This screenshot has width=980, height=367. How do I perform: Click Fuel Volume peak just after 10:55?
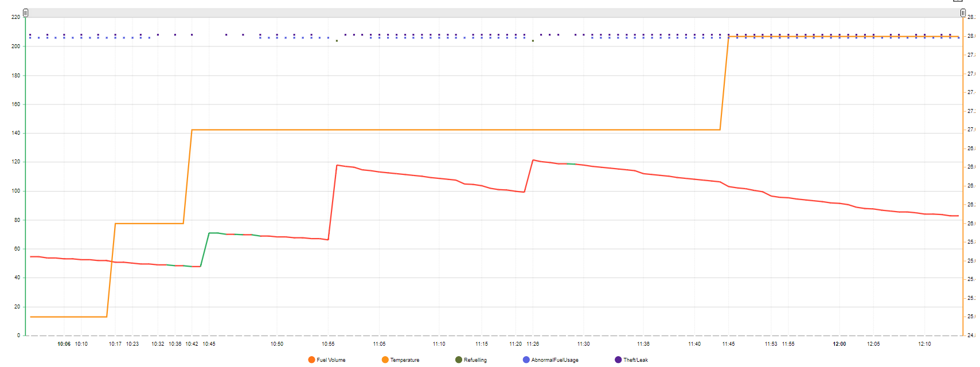point(337,165)
